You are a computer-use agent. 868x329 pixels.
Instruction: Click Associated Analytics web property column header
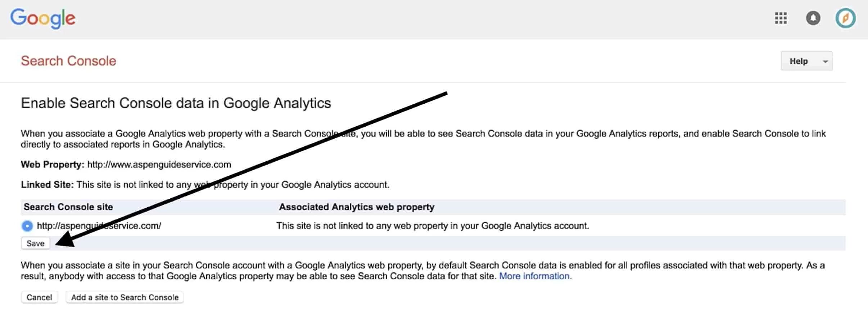click(x=357, y=207)
